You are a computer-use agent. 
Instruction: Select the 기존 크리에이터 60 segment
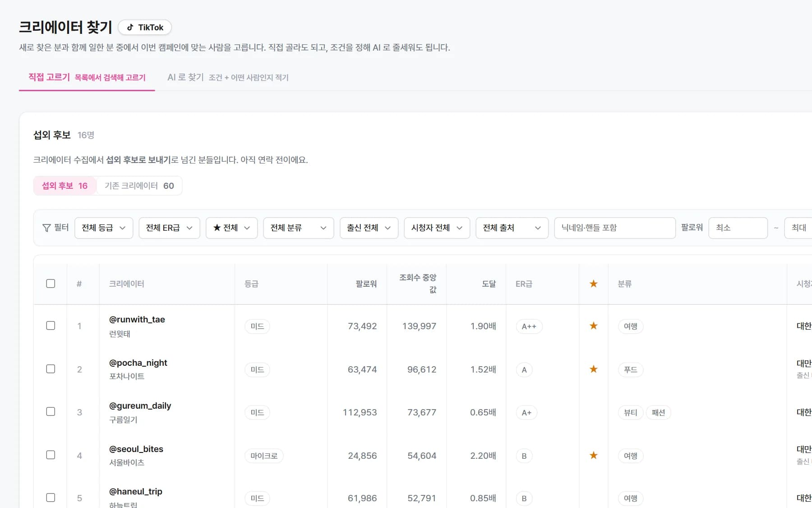click(x=139, y=186)
